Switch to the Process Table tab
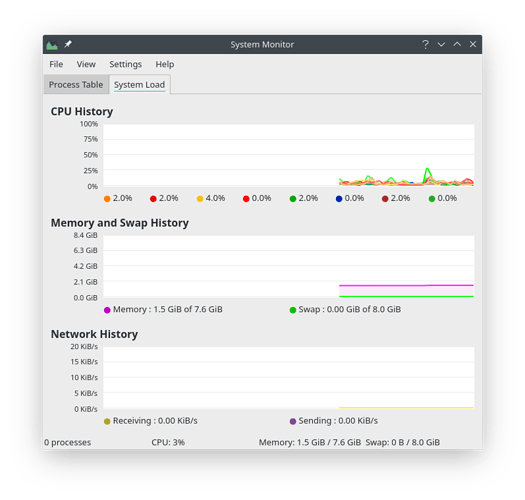525x500 pixels. pyautogui.click(x=76, y=84)
